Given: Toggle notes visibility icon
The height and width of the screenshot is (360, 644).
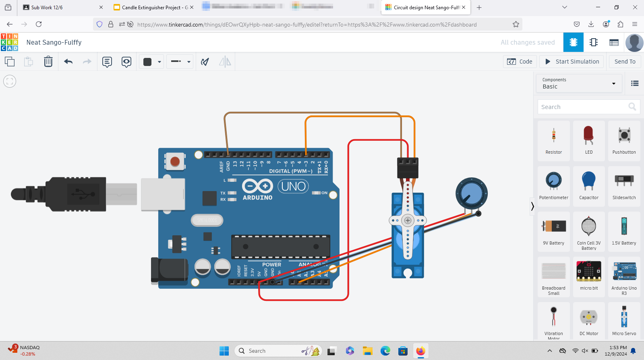Looking at the screenshot, I should click(x=126, y=62).
